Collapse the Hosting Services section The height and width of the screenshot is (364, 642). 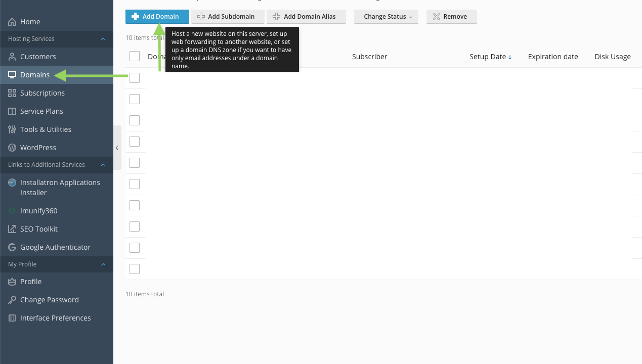coord(103,39)
